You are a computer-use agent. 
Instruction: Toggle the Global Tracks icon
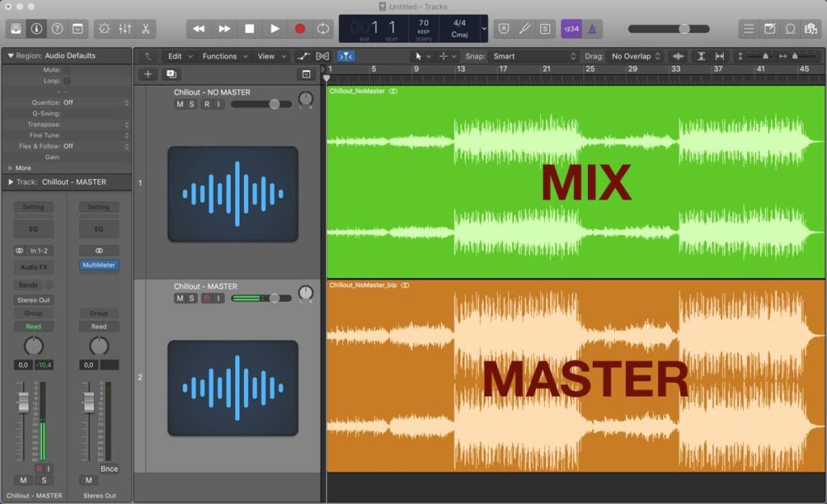coord(306,74)
